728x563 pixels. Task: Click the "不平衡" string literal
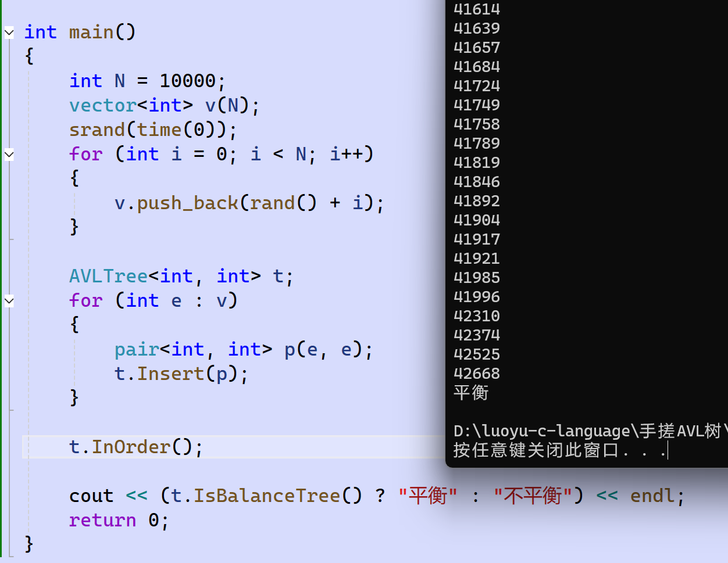(x=533, y=496)
